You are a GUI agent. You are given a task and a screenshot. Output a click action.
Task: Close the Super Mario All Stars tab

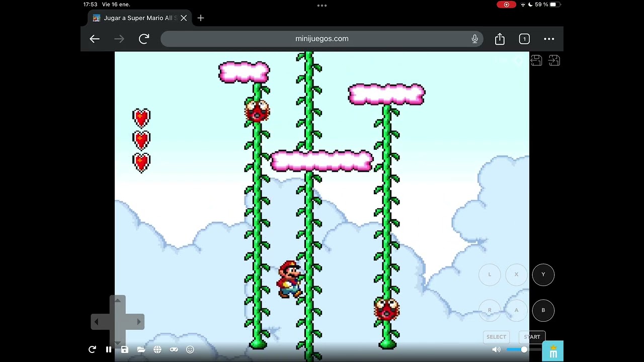click(184, 18)
